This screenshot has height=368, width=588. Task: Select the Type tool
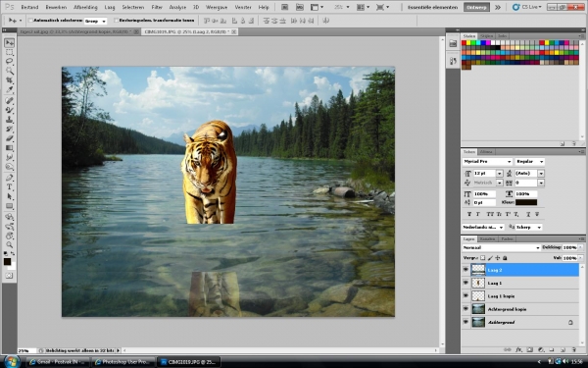[10, 187]
